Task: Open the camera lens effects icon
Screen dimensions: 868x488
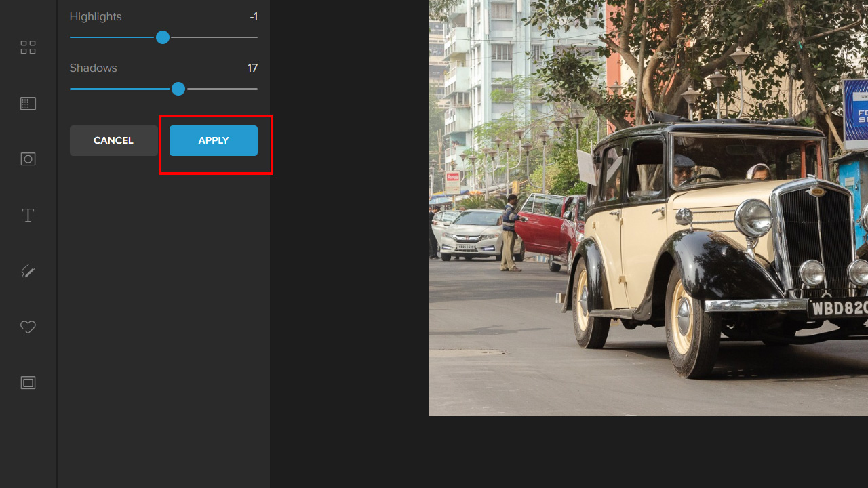Action: [x=28, y=159]
